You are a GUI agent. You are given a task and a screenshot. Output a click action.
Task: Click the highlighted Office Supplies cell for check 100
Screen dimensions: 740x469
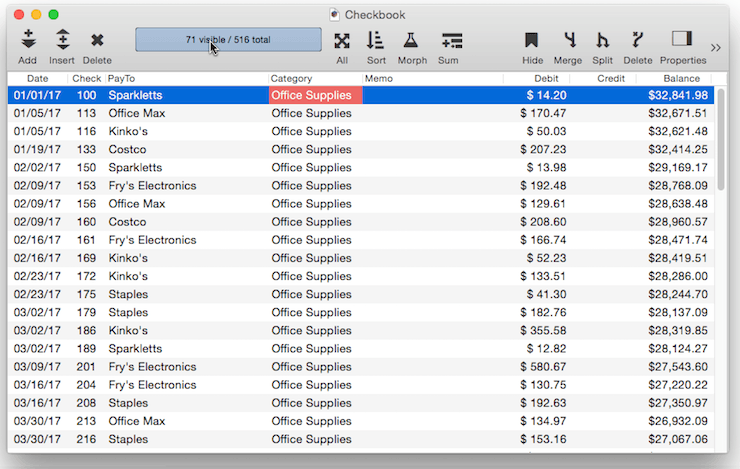click(315, 95)
